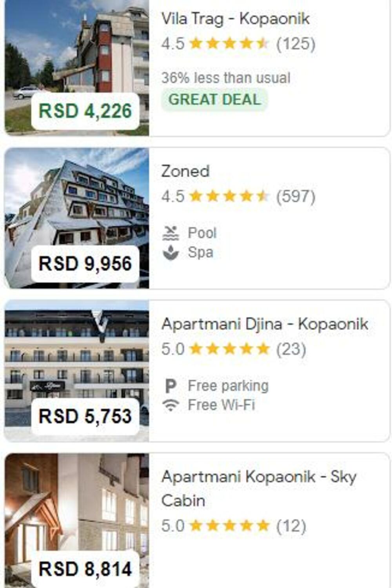Click the RSD 4,226 price tag

coord(85,111)
